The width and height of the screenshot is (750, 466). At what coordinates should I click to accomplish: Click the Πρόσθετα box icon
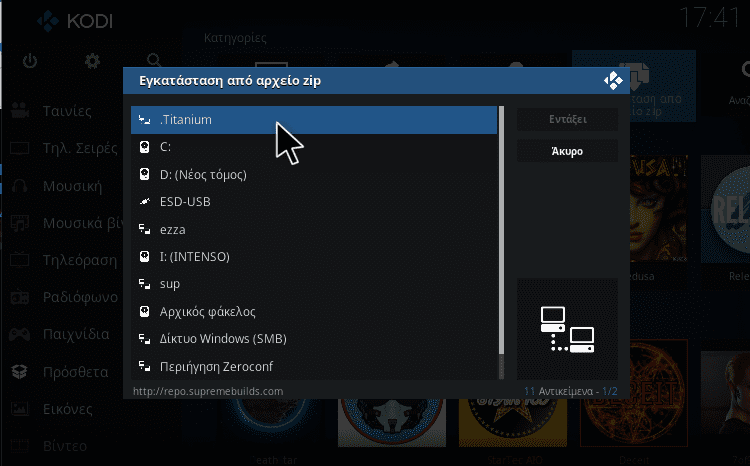20,371
